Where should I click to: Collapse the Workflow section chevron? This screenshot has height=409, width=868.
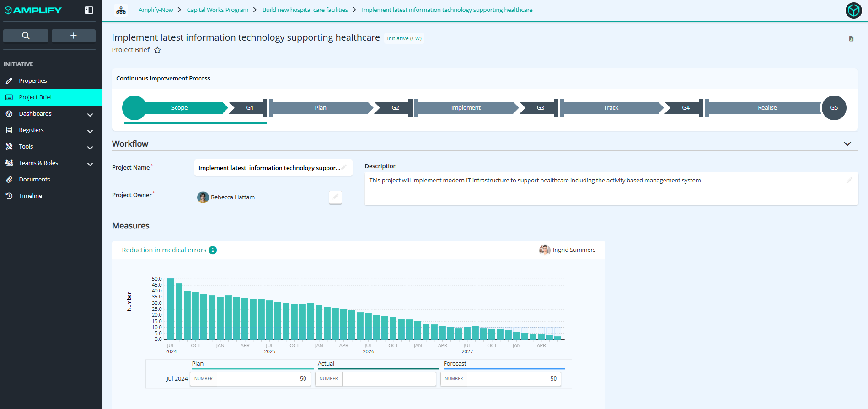click(x=847, y=144)
